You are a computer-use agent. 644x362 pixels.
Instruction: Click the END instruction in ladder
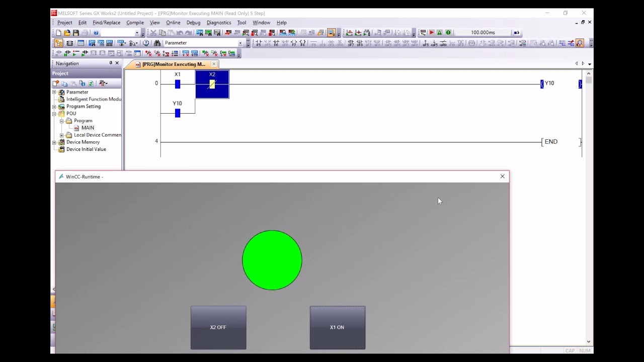click(x=560, y=142)
